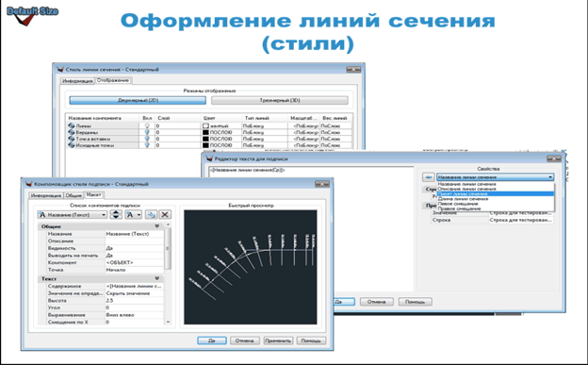Click the create text component A icon
Screen dimensions: 588x365
pos(133,214)
